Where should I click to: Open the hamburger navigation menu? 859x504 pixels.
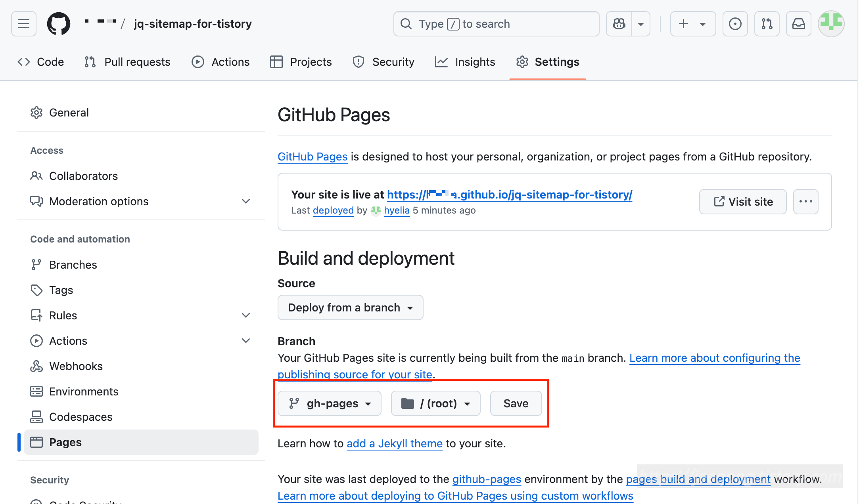[x=24, y=24]
